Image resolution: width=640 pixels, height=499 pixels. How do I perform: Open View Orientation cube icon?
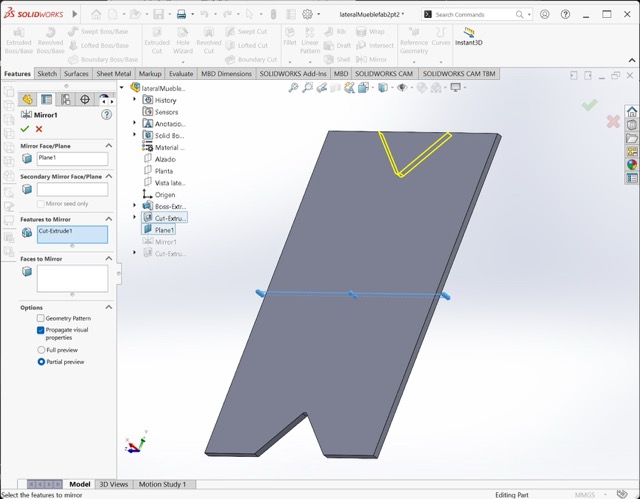point(363,87)
